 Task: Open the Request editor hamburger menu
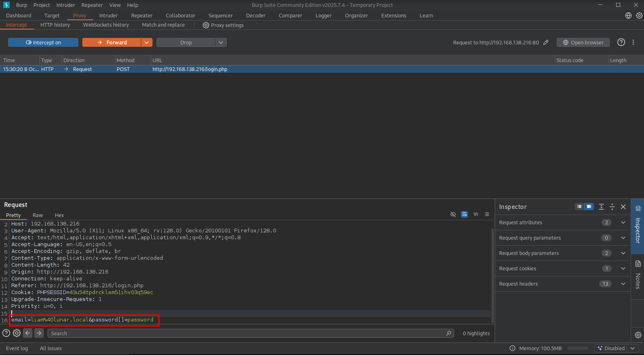coord(487,214)
